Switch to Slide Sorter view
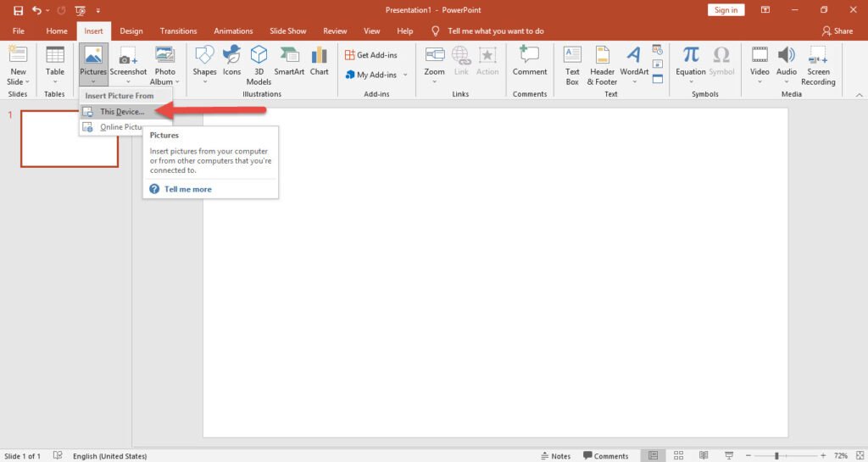The image size is (868, 462). [x=678, y=455]
